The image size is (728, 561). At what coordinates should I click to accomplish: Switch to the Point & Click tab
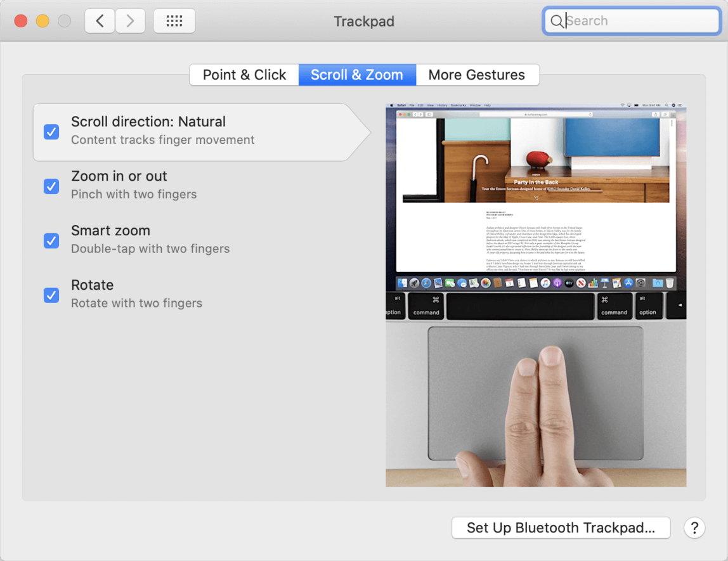[244, 75]
